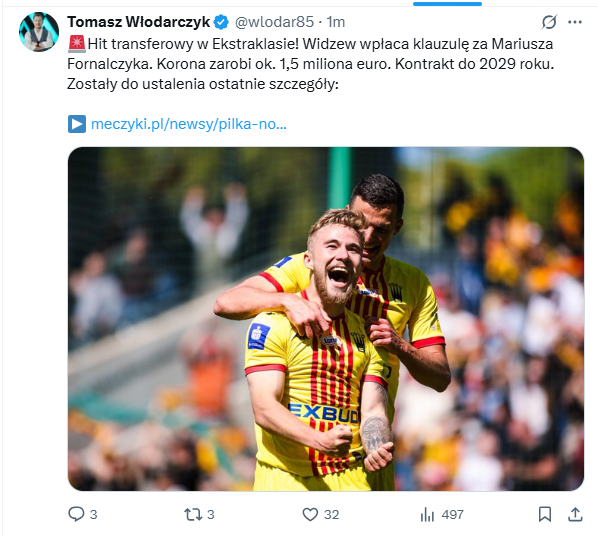Image resolution: width=598 pixels, height=536 pixels.
Task: Click the reply count 3
Action: 93,515
